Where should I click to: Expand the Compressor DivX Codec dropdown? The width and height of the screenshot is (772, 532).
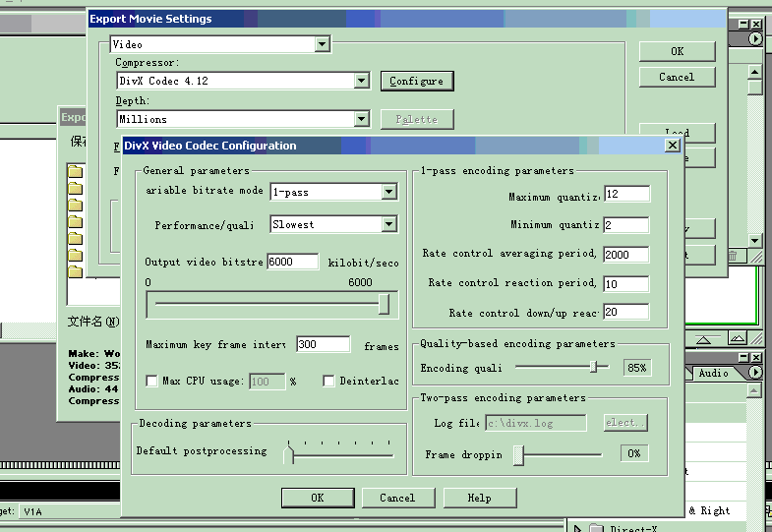(361, 81)
